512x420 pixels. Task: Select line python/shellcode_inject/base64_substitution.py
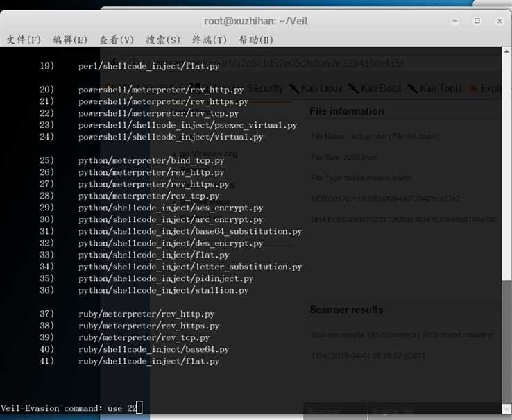coord(190,231)
